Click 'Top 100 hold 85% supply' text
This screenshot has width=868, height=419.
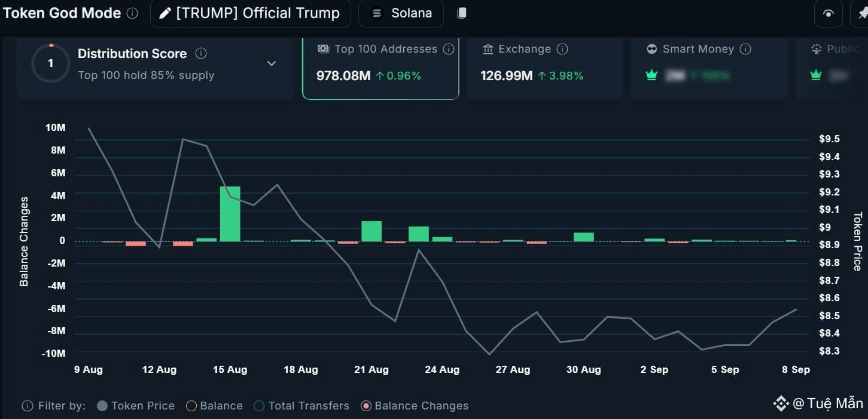click(x=146, y=75)
